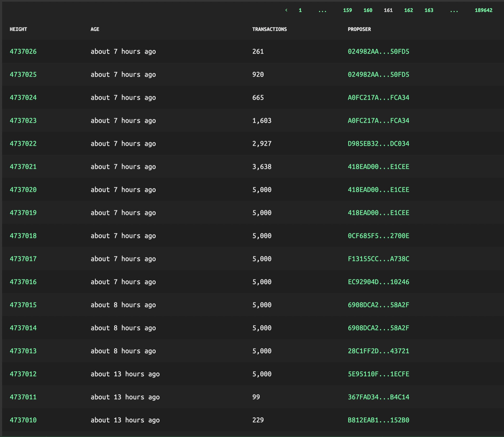Open block height 4737018
The width and height of the screenshot is (504, 437).
(x=23, y=236)
